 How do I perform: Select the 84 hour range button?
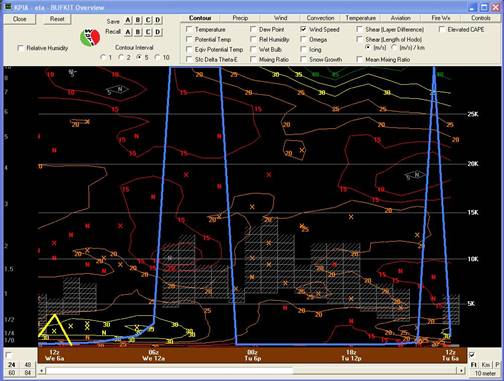click(28, 373)
